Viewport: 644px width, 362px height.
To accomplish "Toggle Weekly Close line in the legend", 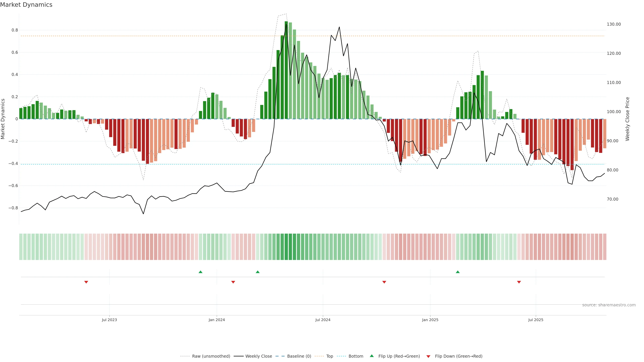I will coord(258,356).
